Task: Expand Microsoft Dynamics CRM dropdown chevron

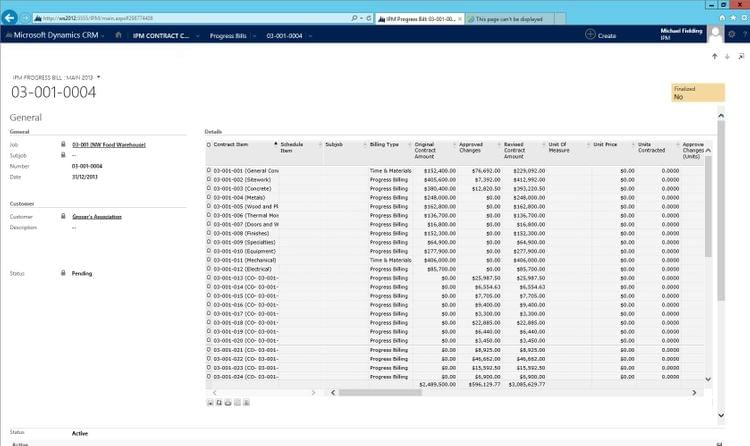Action: click(102, 36)
